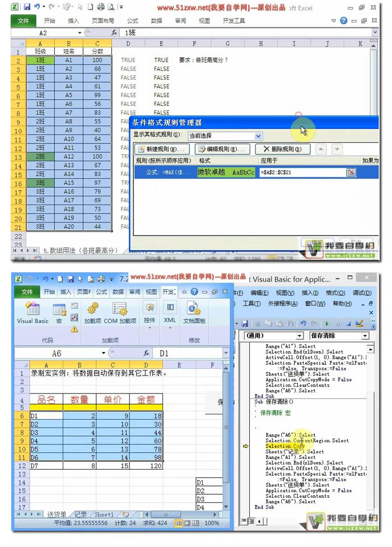Save icon in VBA editor toolbar
Screen dimensions: 392x547
tap(245, 323)
